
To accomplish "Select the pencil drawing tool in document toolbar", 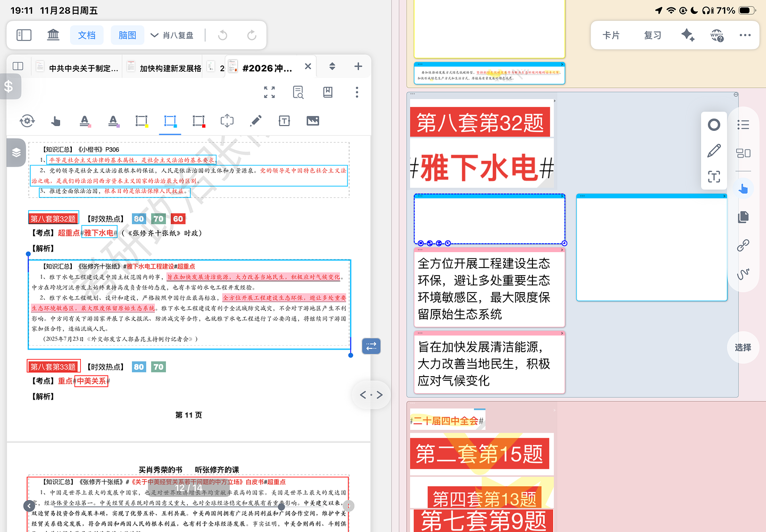I will click(256, 121).
